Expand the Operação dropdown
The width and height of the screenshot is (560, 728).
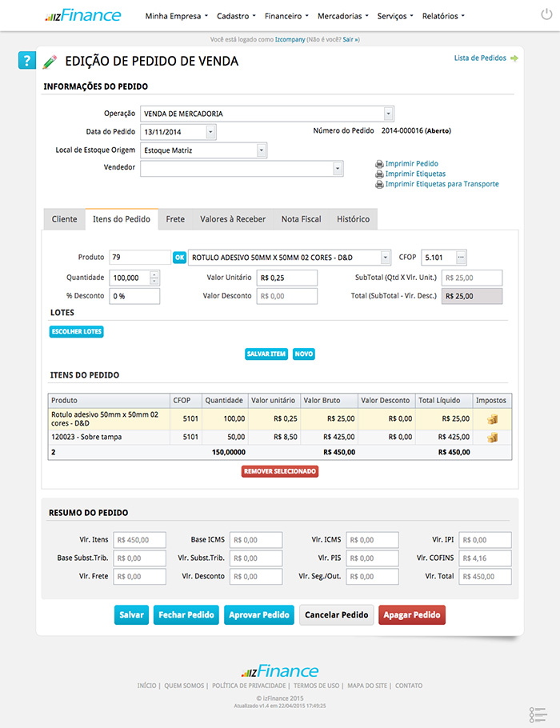388,114
